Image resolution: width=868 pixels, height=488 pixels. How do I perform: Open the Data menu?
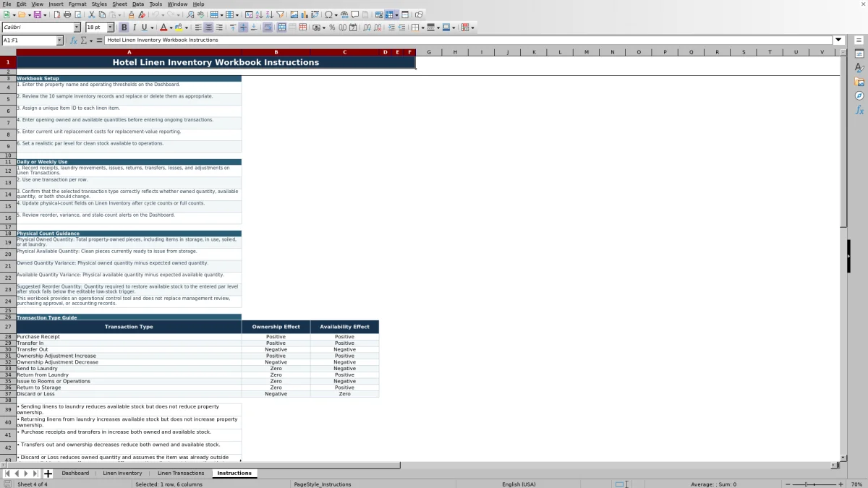(138, 4)
